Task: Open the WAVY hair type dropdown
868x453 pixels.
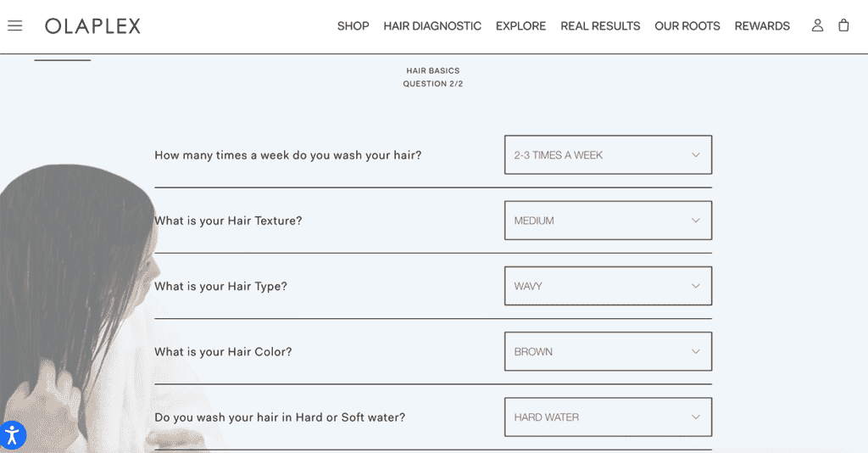Action: 608,286
